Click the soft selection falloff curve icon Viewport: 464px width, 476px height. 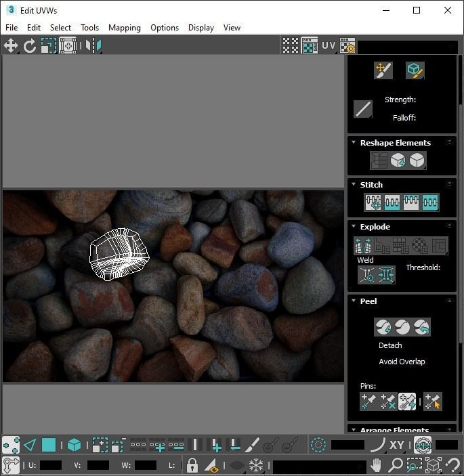coord(378,446)
